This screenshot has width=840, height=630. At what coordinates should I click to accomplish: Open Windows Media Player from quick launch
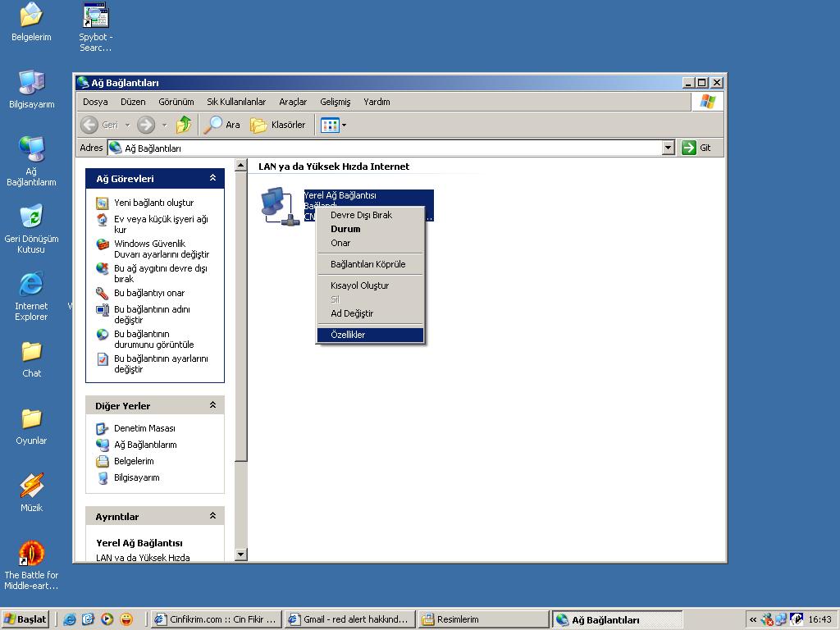click(x=107, y=619)
